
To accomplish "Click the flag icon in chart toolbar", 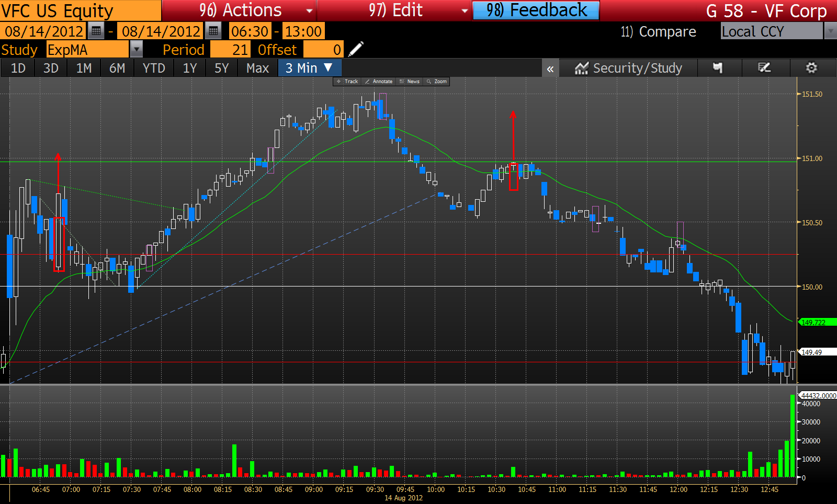I will tap(718, 68).
